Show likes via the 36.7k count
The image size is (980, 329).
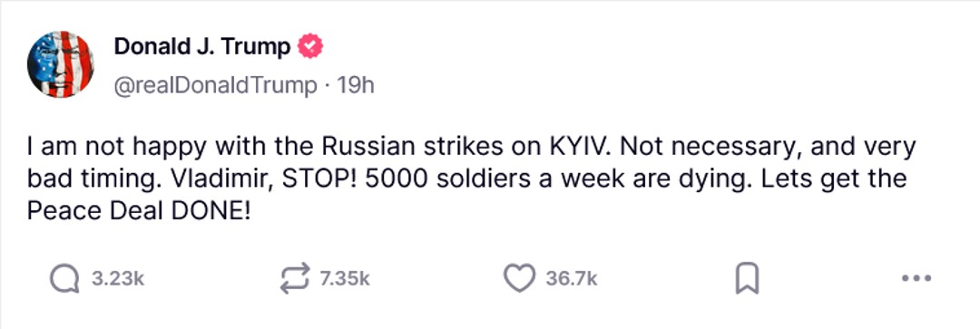pos(572,279)
